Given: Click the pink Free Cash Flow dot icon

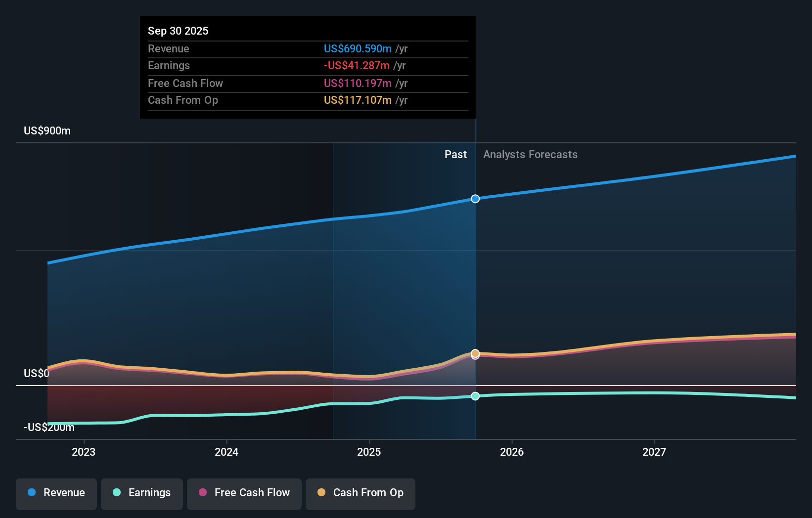Looking at the screenshot, I should click(x=202, y=493).
